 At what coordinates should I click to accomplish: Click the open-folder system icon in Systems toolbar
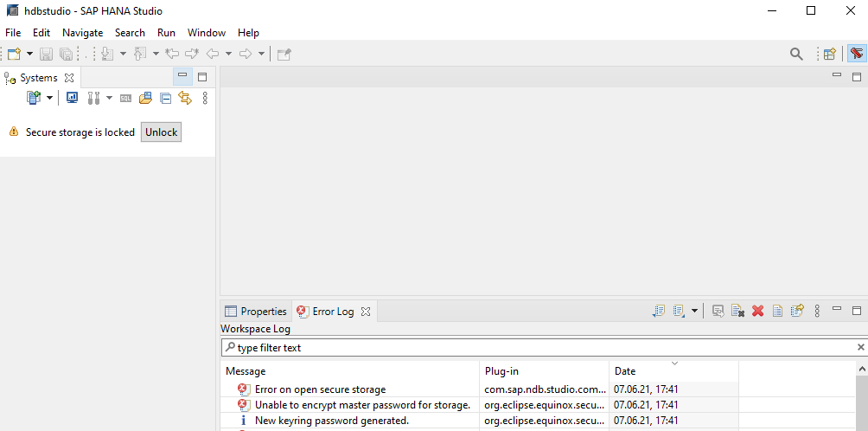point(145,98)
